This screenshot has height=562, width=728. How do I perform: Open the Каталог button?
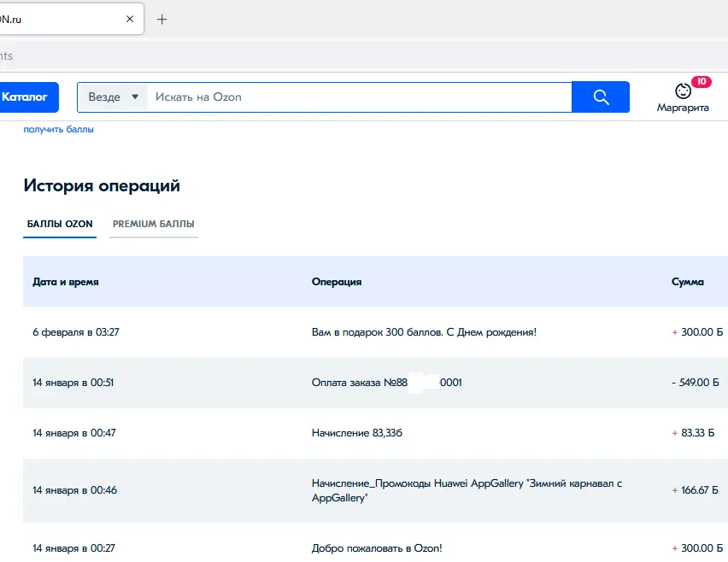click(28, 97)
